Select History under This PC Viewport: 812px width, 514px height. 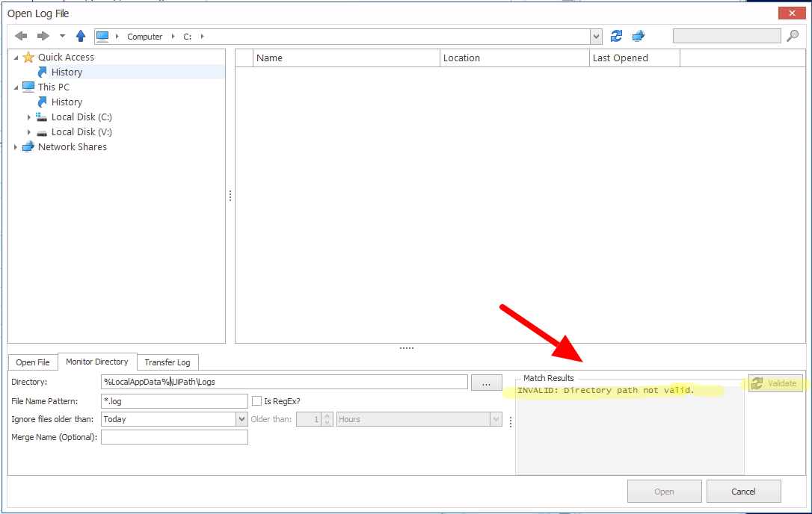tap(67, 102)
